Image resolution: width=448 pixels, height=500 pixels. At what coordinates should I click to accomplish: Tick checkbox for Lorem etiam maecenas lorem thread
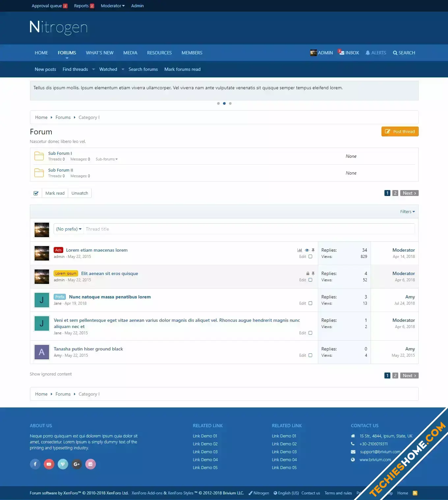coord(310,257)
